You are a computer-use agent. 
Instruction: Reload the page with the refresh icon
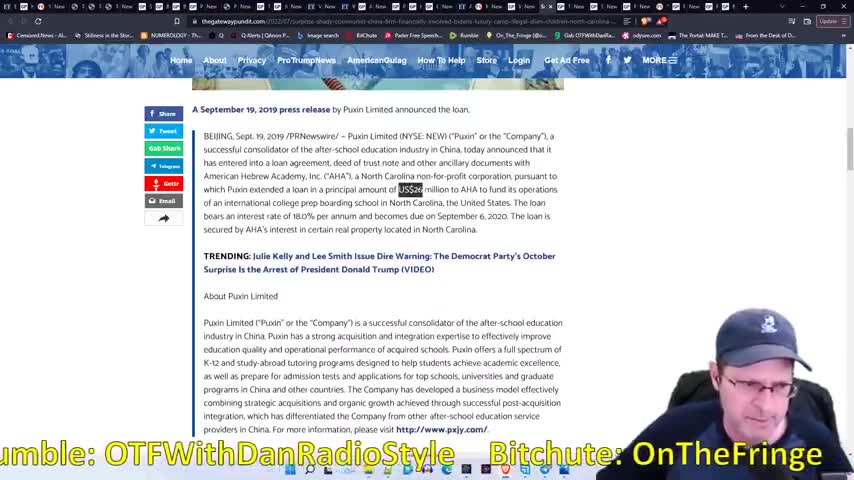coord(38,21)
